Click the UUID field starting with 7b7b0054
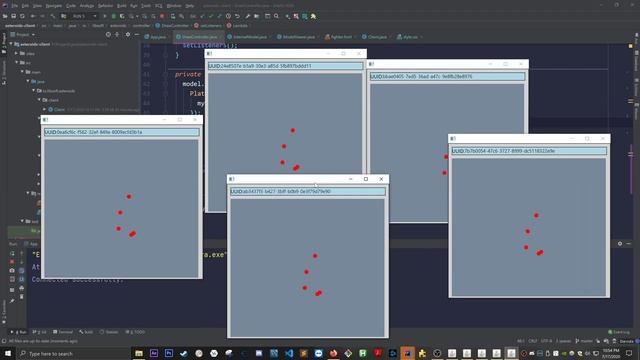Viewport: 640px width, 360px height. [529, 151]
